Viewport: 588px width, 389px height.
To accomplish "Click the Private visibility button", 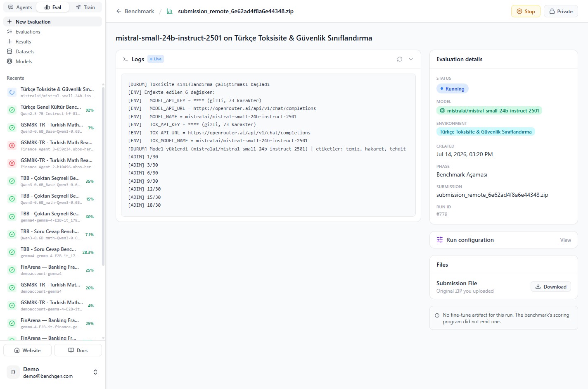I will click(x=561, y=11).
